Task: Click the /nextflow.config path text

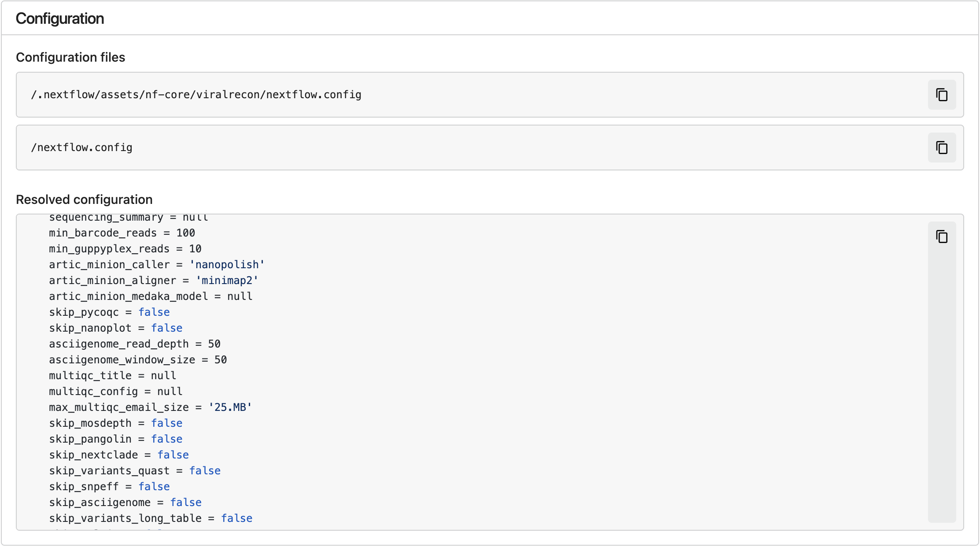Action: [81, 148]
